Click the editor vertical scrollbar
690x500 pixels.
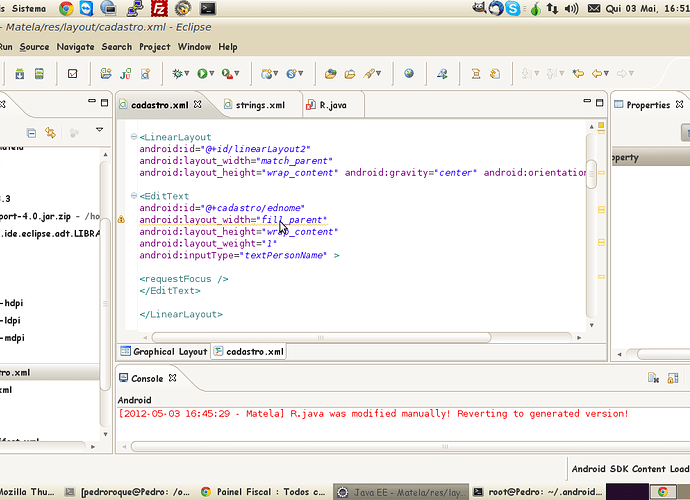[x=591, y=170]
